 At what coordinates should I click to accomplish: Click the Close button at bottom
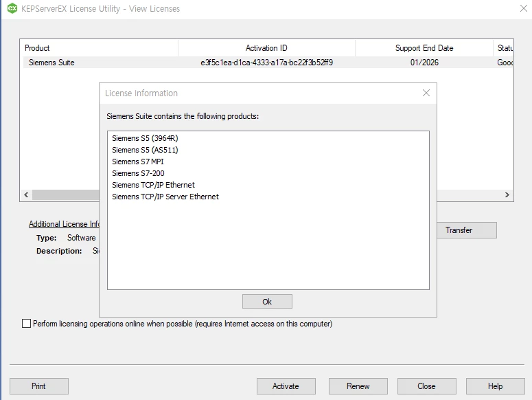427,386
